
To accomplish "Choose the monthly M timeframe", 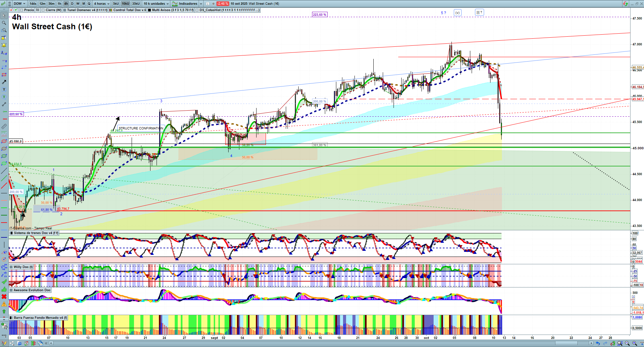I will click(83, 4).
